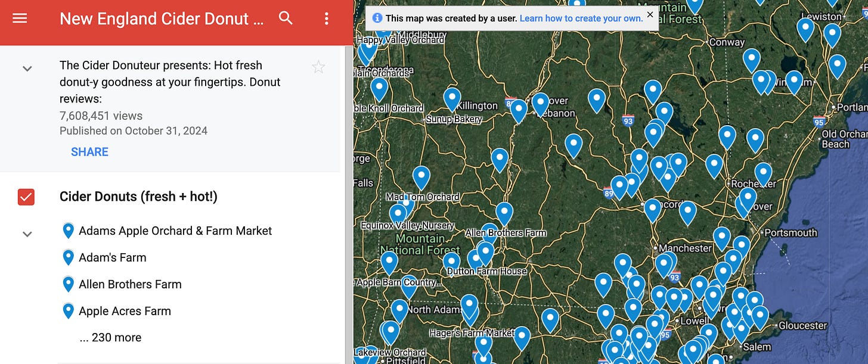Click the Conway label on map
The image size is (868, 364).
coord(727,42)
